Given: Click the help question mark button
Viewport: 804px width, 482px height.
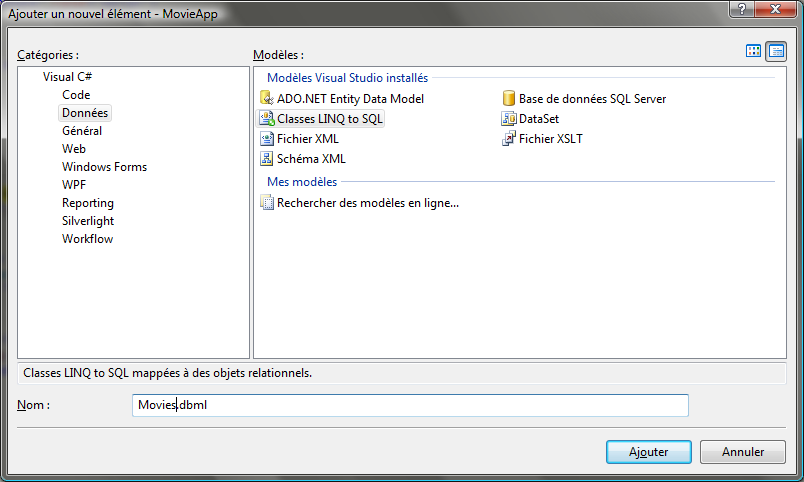Looking at the screenshot, I should point(742,8).
